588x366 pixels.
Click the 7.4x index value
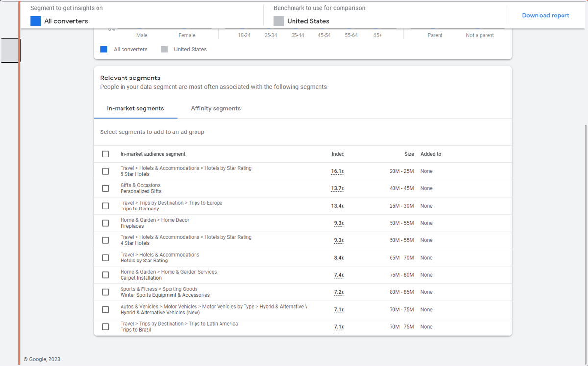(x=339, y=275)
